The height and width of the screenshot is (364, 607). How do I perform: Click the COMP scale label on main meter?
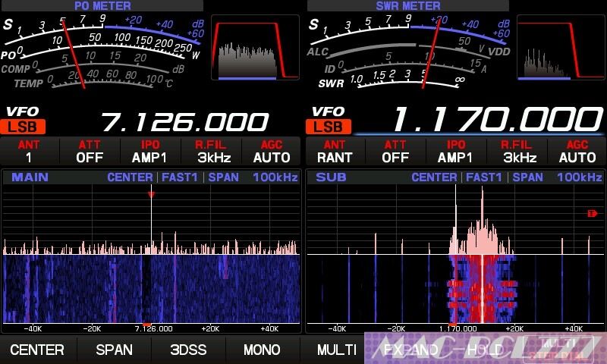[x=15, y=69]
